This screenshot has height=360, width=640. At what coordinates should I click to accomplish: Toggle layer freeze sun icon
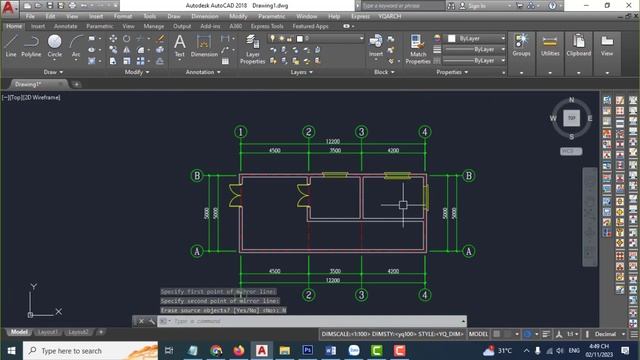click(x=281, y=38)
